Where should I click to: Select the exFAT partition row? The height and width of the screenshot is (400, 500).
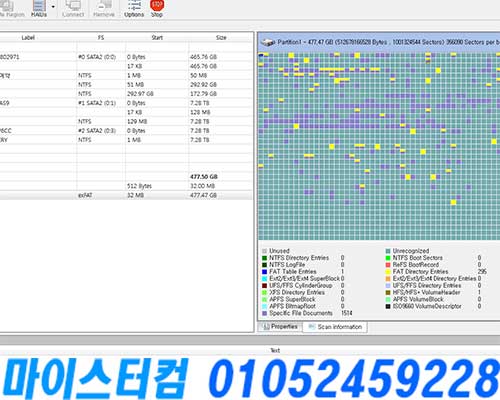[126, 195]
